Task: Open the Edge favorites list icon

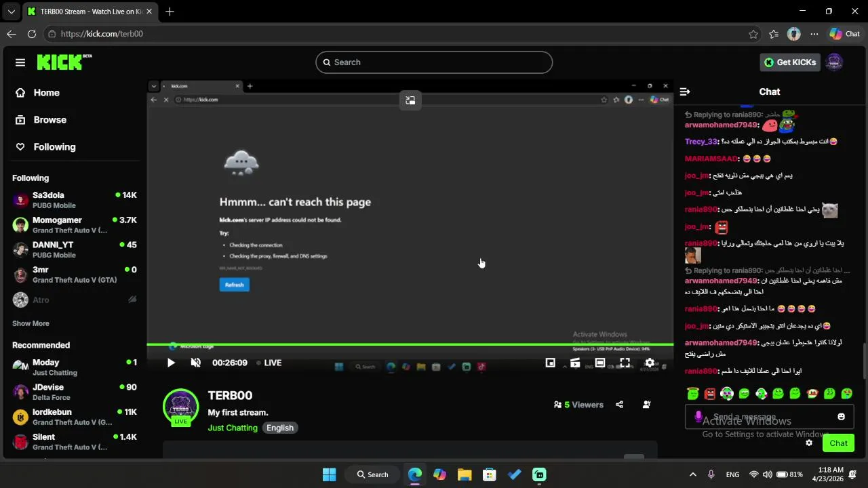Action: [774, 34]
